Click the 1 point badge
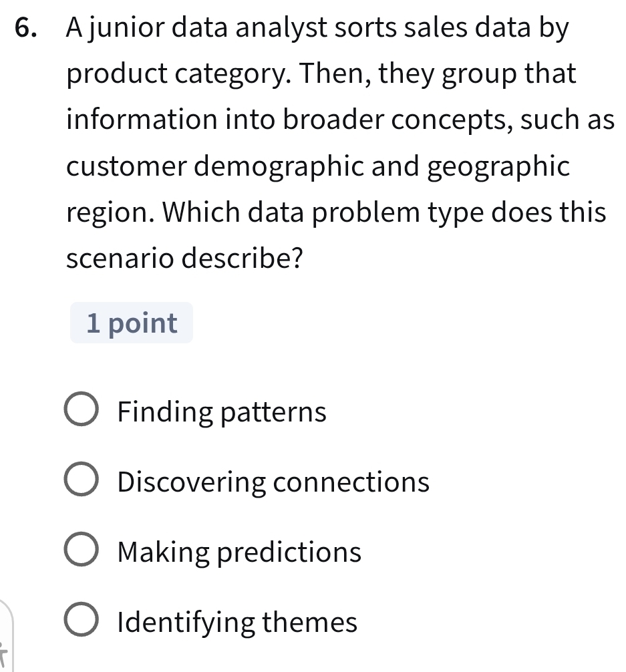Image resolution: width=626 pixels, height=672 pixels. (132, 323)
